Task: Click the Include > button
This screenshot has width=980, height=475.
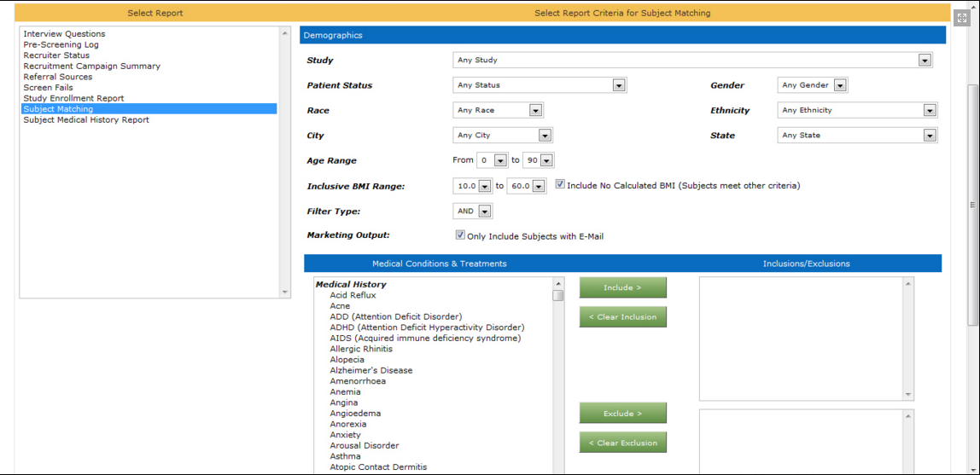Action: point(622,287)
